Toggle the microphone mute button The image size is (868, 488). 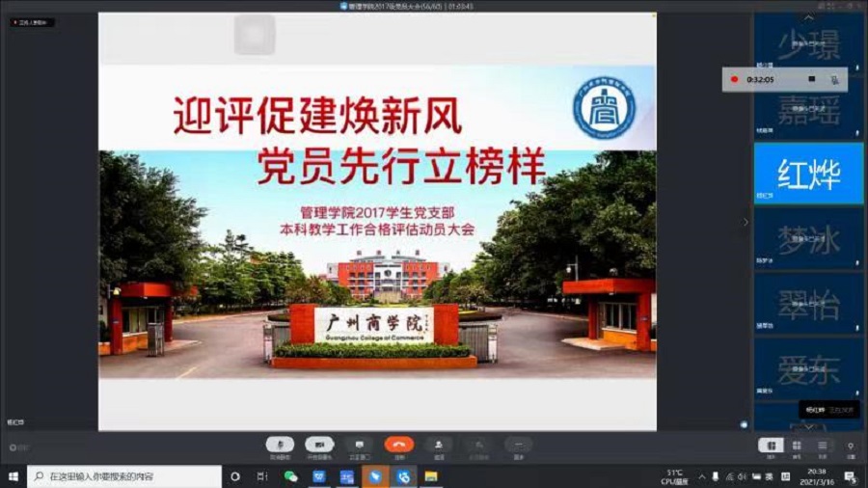click(x=280, y=445)
